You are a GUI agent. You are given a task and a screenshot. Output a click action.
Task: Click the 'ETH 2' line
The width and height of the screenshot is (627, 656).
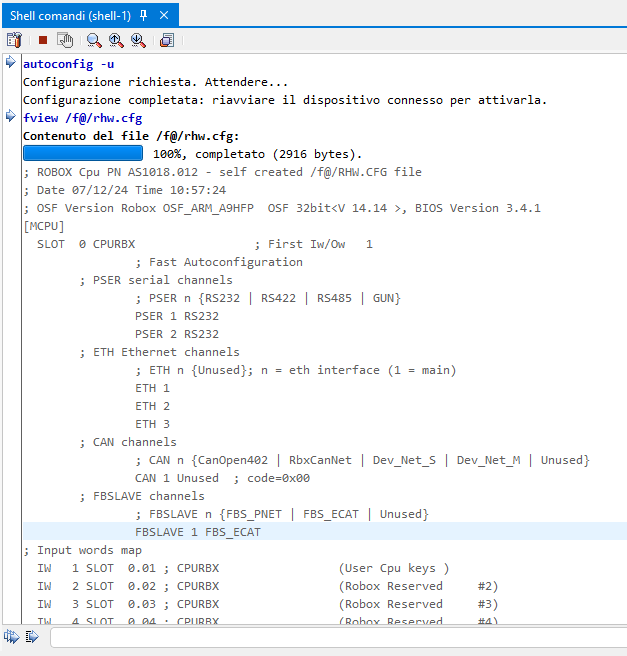152,406
